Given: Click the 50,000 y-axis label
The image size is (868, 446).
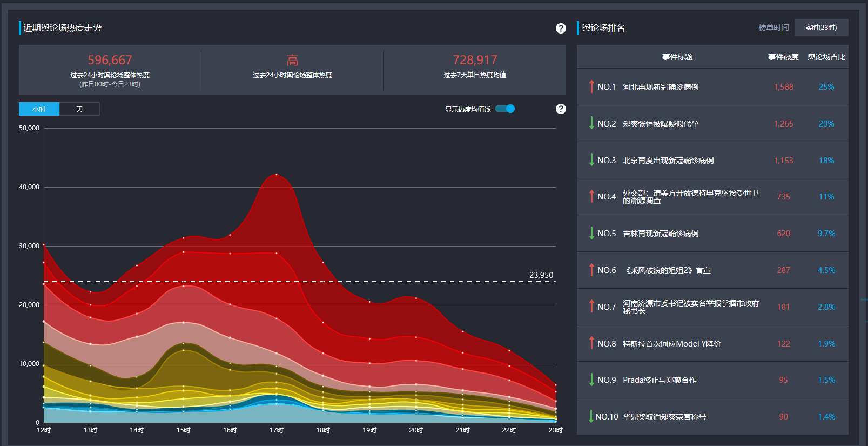Looking at the screenshot, I should click(29, 128).
